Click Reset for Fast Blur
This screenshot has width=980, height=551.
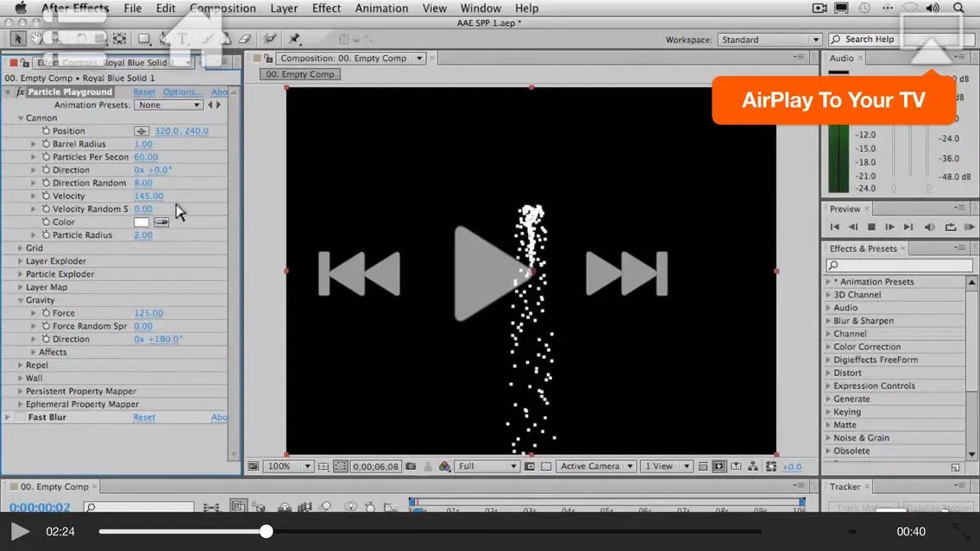pyautogui.click(x=144, y=417)
